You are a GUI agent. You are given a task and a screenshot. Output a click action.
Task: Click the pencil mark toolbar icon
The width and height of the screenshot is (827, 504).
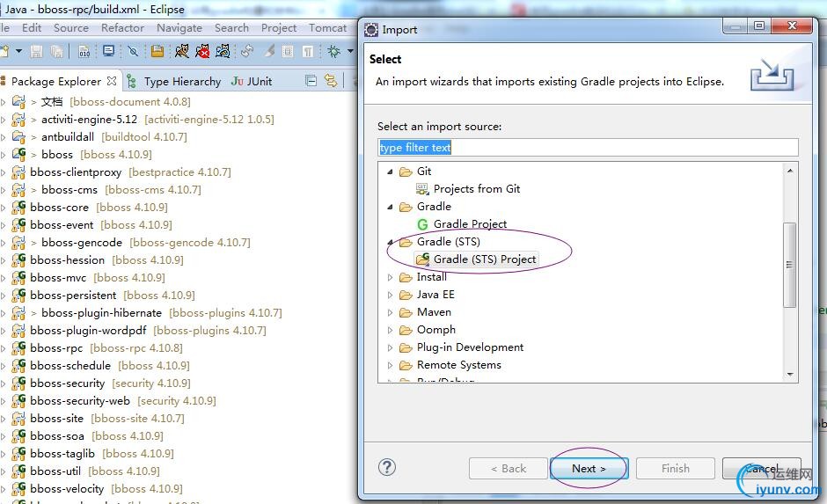click(x=269, y=51)
